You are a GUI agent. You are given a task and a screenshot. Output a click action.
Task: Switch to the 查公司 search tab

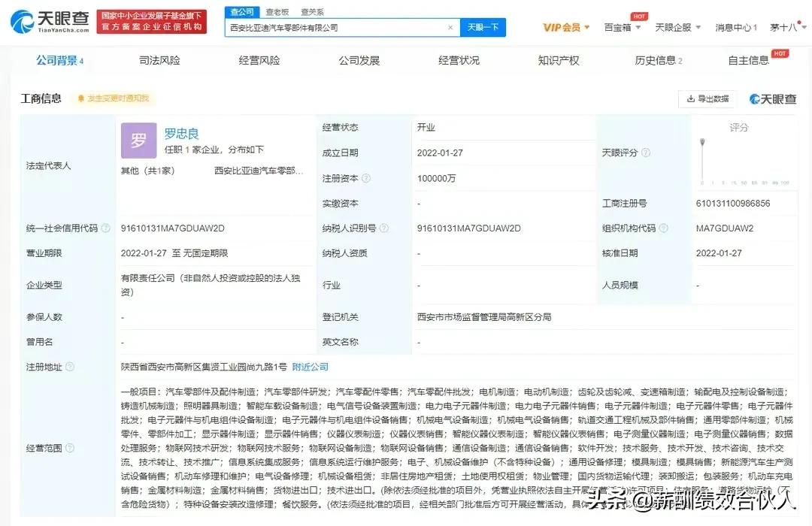click(x=241, y=12)
